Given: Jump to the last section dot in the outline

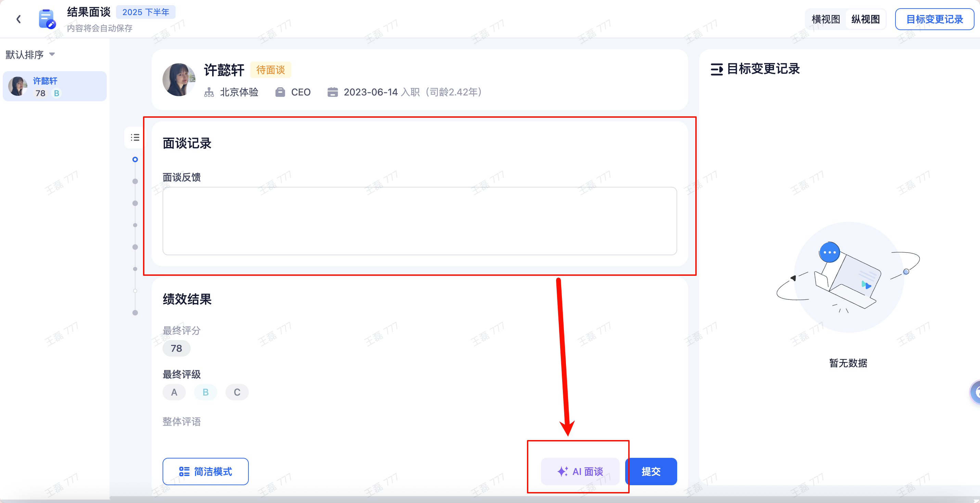Looking at the screenshot, I should (x=135, y=313).
